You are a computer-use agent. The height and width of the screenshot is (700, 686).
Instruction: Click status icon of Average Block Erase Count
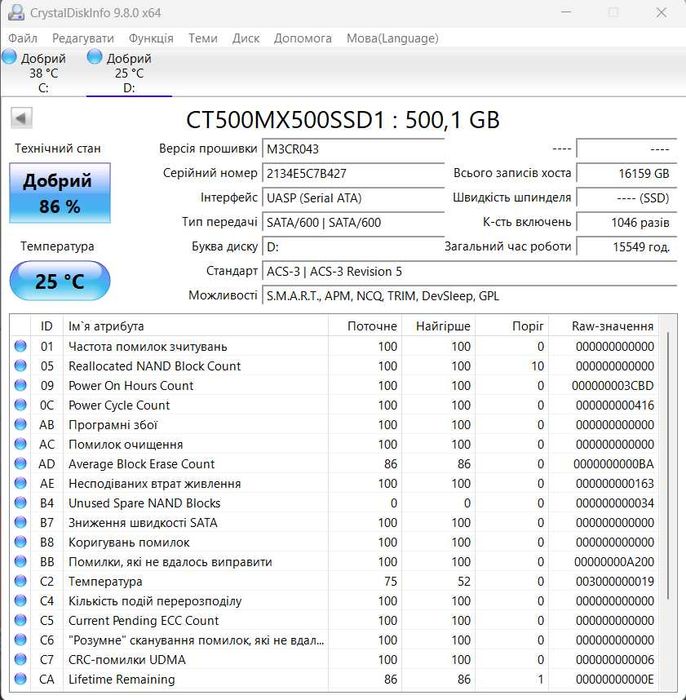coord(21,463)
